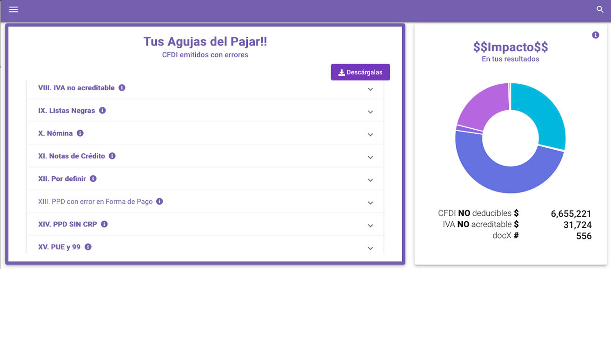Open the hamburger navigation menu
The width and height of the screenshot is (611, 364).
click(x=13, y=9)
